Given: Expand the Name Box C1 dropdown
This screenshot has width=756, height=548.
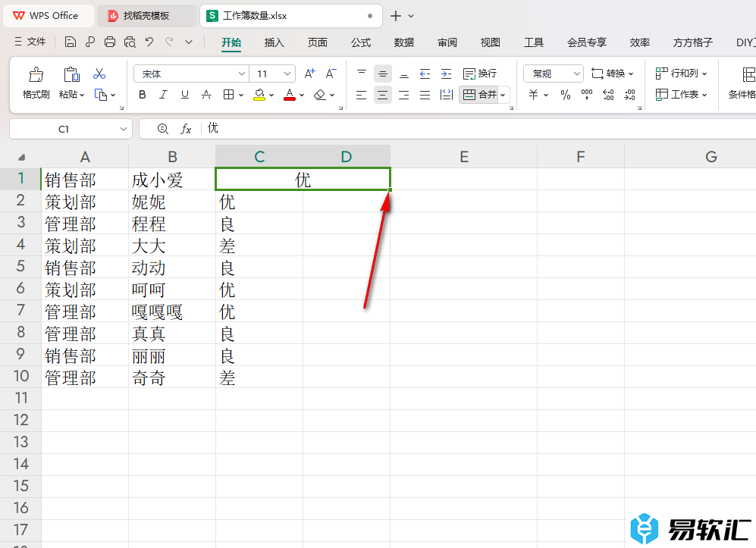Looking at the screenshot, I should pos(124,129).
